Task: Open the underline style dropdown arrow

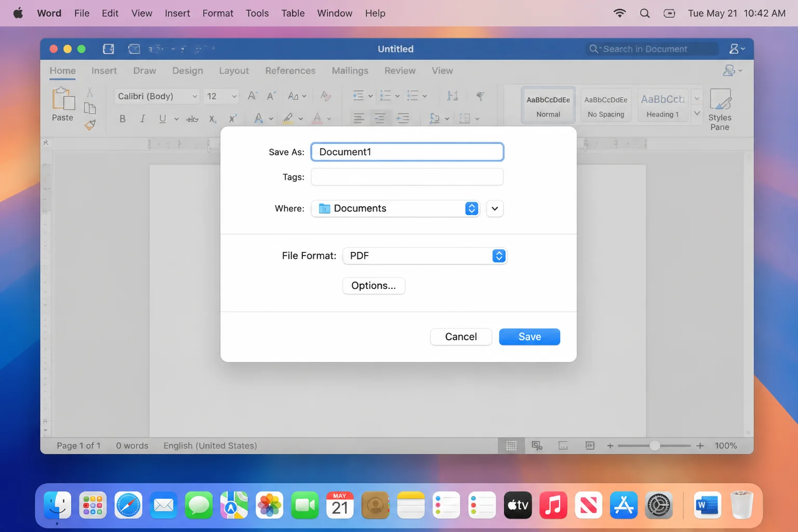Action: [177, 119]
